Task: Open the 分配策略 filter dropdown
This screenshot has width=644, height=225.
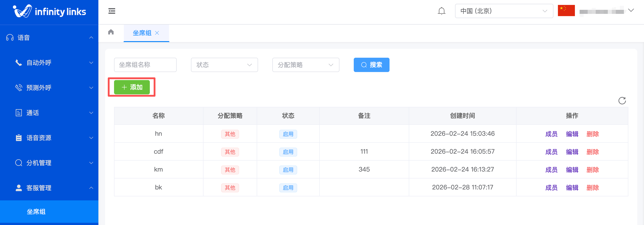Action: [305, 65]
